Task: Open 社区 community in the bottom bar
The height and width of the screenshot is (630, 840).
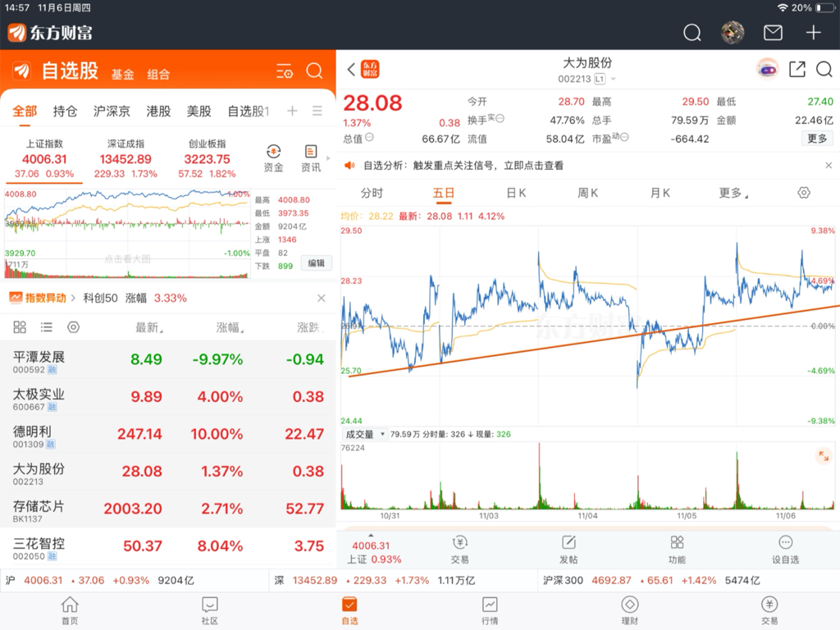Action: pos(209,610)
